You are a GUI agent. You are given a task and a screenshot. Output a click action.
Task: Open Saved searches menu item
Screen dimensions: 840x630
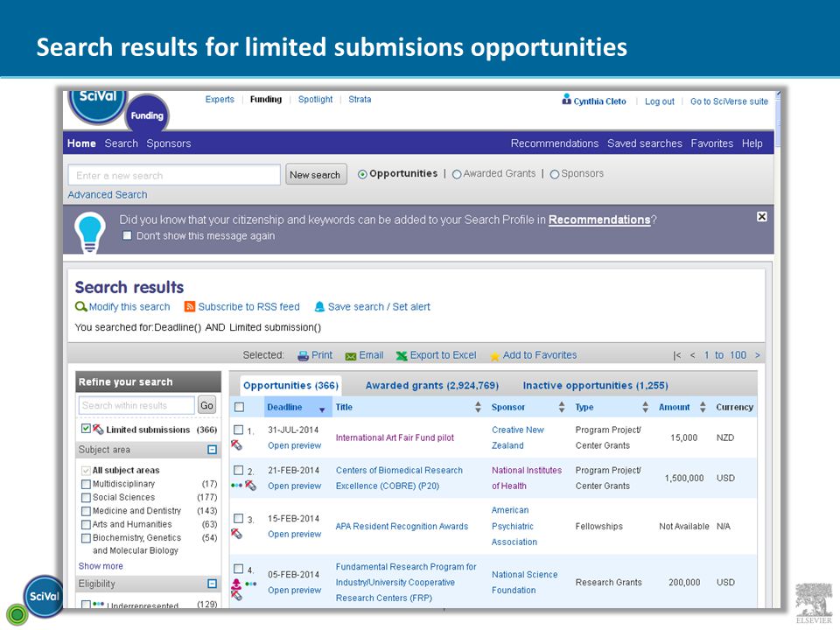tap(645, 143)
